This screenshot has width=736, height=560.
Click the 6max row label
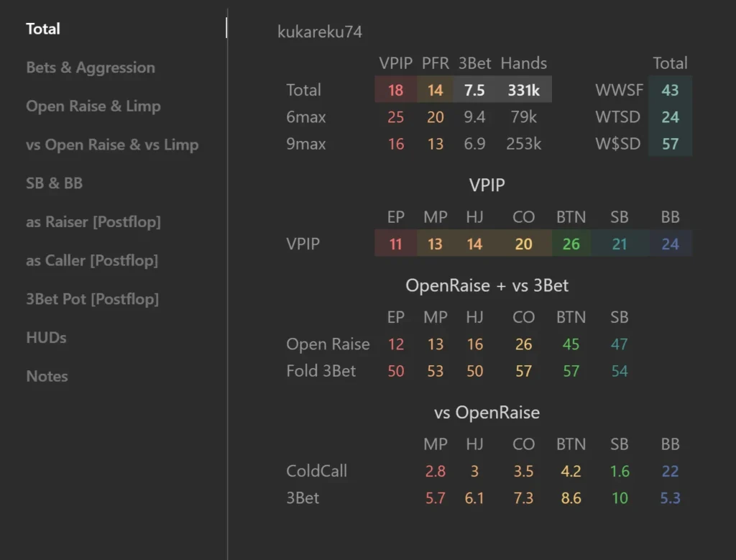306,117
